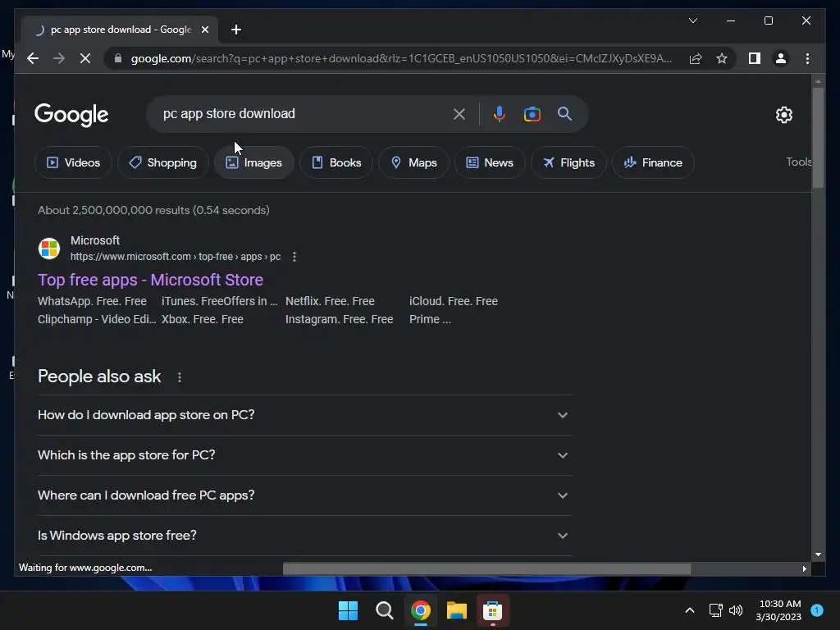
Task: Click the About 2,500,000,000 results text
Action: (x=153, y=211)
